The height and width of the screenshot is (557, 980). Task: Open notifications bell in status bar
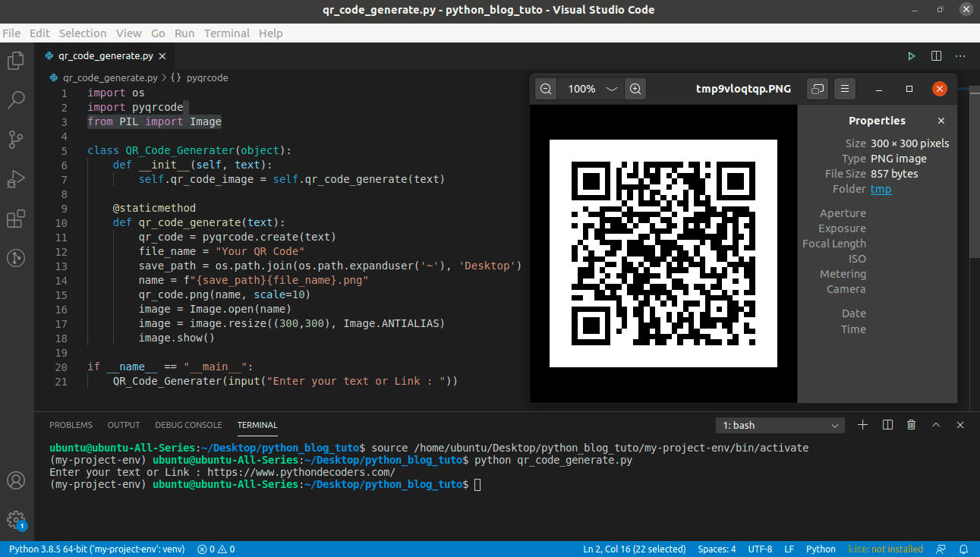963,549
